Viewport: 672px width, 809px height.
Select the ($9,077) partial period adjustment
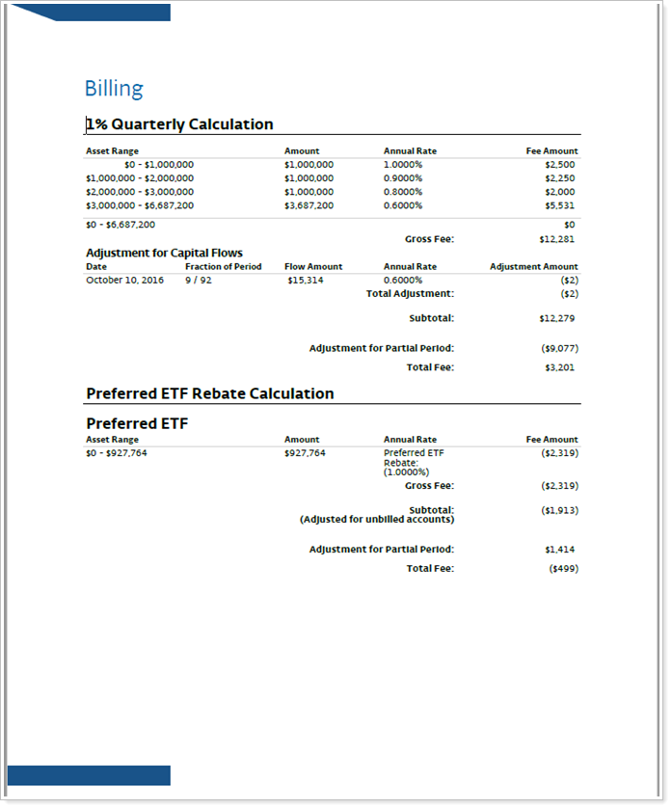click(x=559, y=348)
